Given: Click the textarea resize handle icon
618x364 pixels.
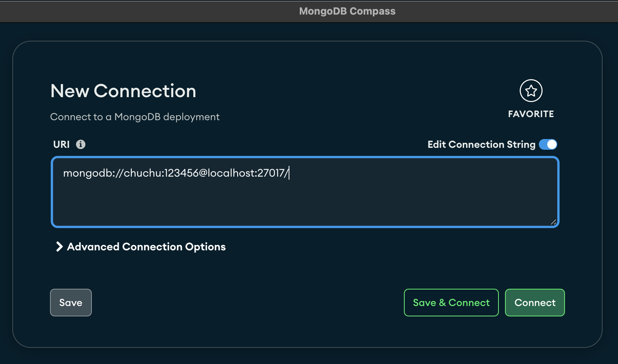Looking at the screenshot, I should pos(553,222).
